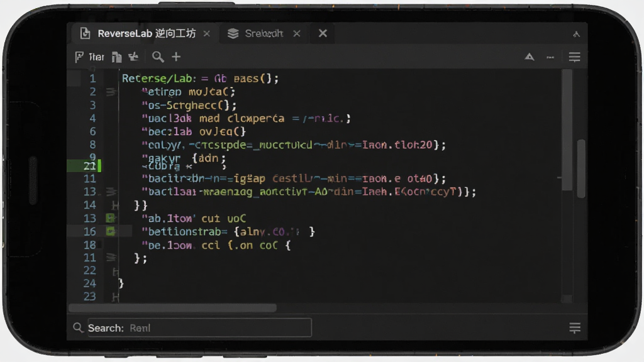The height and width of the screenshot is (362, 644).
Task: Toggle the fold marker beside the "etirep line
Action: (111, 92)
